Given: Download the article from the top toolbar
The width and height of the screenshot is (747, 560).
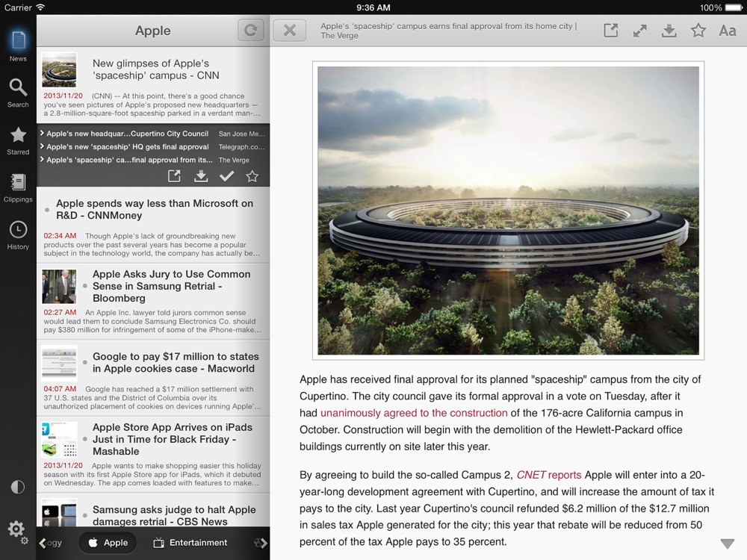Looking at the screenshot, I should [x=669, y=31].
